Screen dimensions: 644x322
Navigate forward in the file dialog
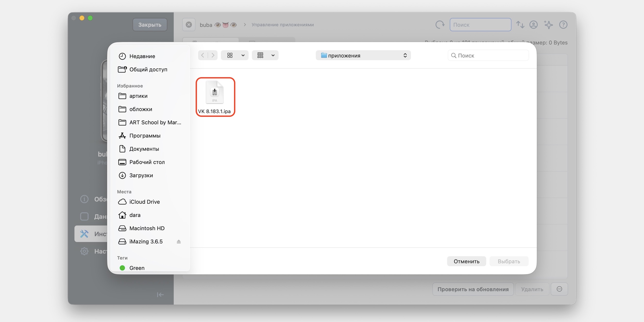pos(213,55)
